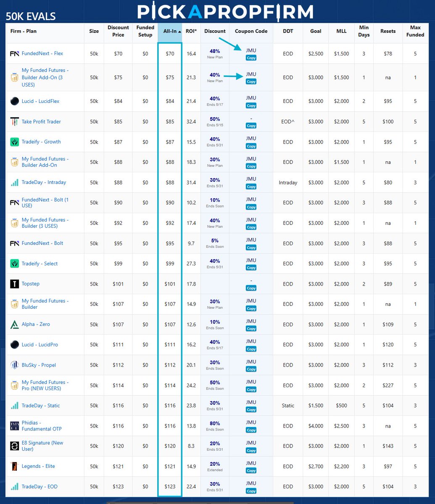The image size is (435, 504).
Task: Open the Take Profit Trader link
Action: 41,122
